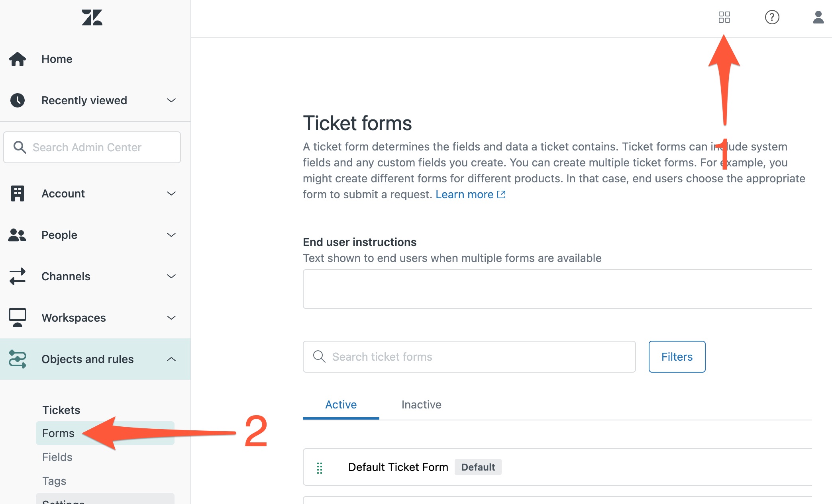Screen dimensions: 832x504
Task: Click the Search ticket forms field
Action: coord(458,357)
